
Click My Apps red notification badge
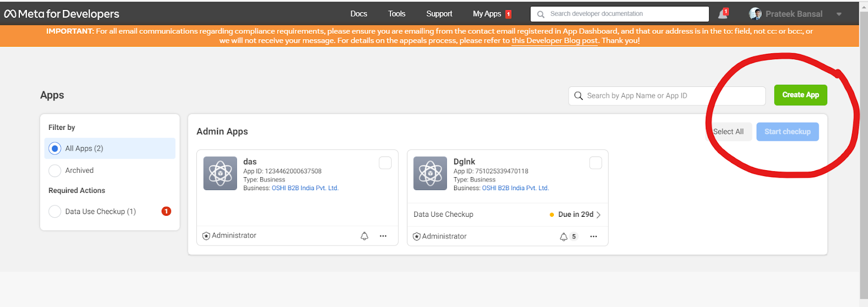508,14
